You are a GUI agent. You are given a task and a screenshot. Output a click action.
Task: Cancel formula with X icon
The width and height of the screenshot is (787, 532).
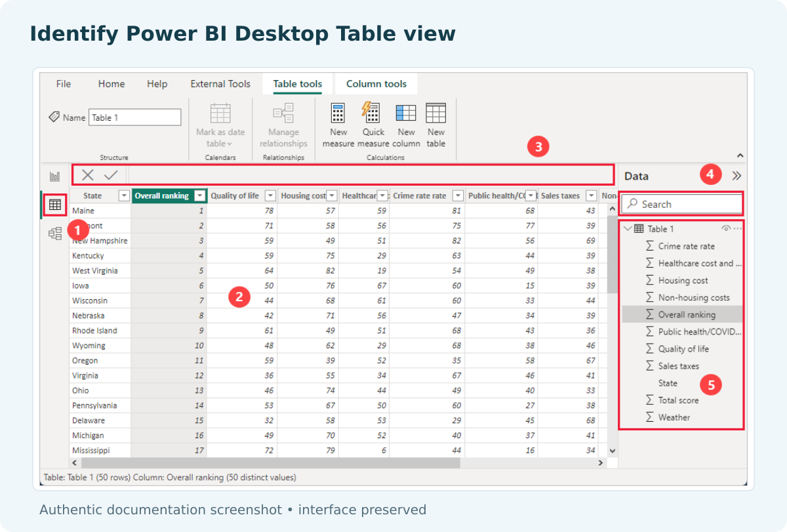point(88,175)
